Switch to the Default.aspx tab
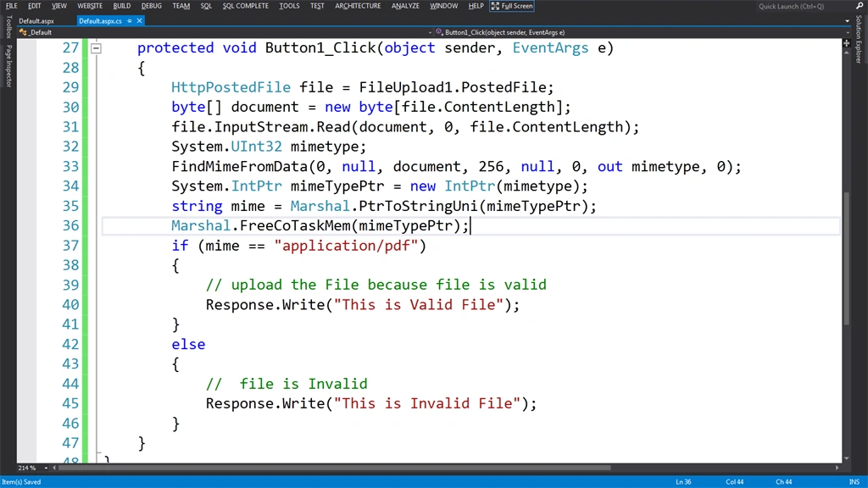The width and height of the screenshot is (868, 488). point(36,21)
